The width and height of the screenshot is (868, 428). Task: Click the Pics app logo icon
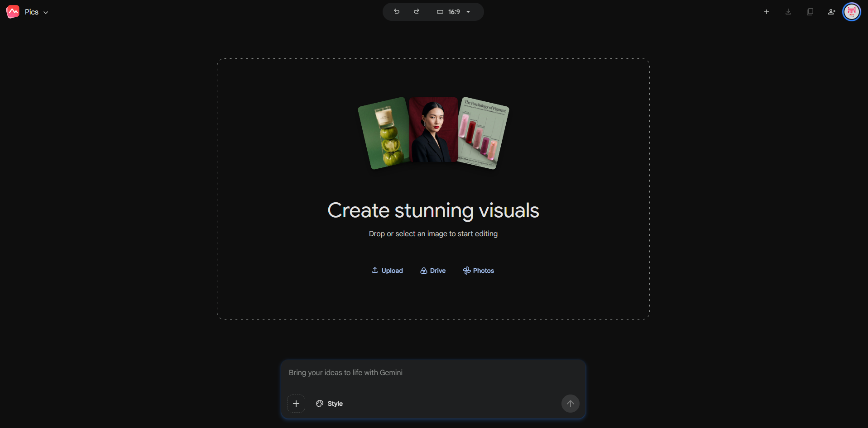tap(13, 12)
